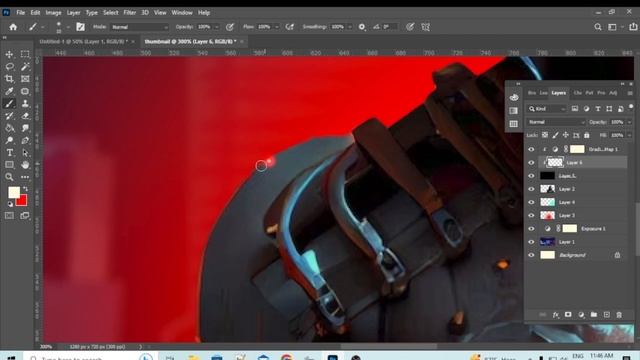
Task: Click the Home icon in options bar
Action: point(13,27)
